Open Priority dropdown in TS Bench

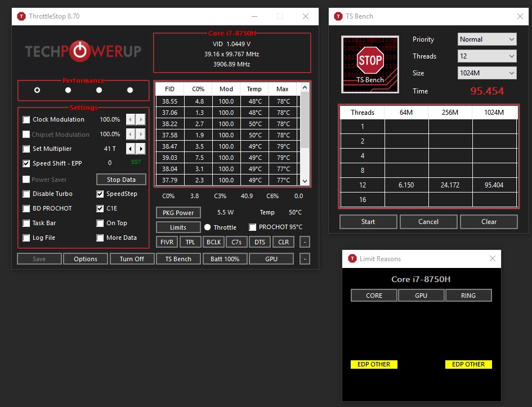pyautogui.click(x=487, y=39)
